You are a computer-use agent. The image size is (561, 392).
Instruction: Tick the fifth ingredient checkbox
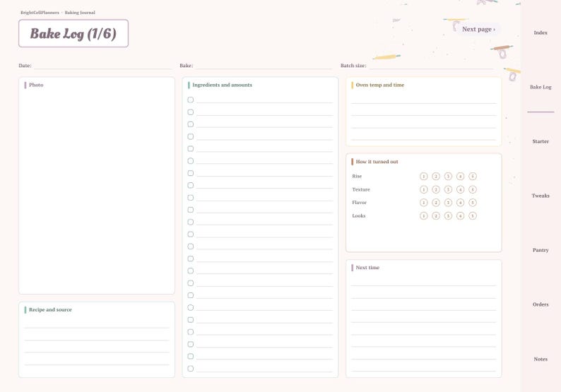coord(191,148)
